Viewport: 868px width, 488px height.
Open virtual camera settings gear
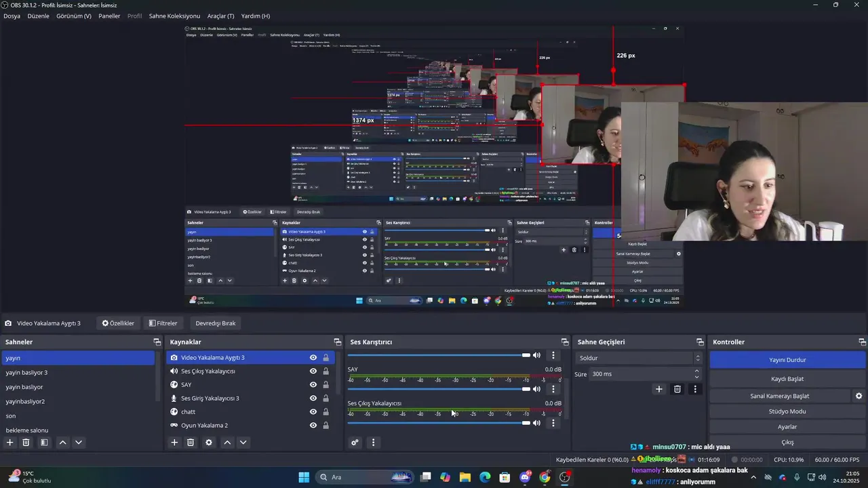tap(859, 396)
